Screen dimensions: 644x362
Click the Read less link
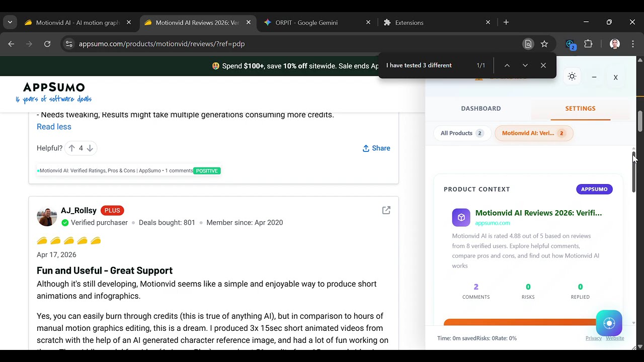pyautogui.click(x=54, y=127)
